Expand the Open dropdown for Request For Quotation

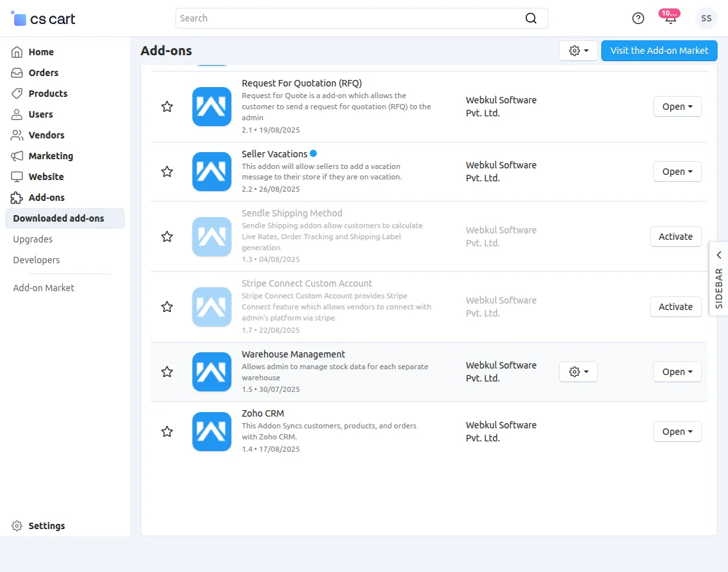coord(677,107)
